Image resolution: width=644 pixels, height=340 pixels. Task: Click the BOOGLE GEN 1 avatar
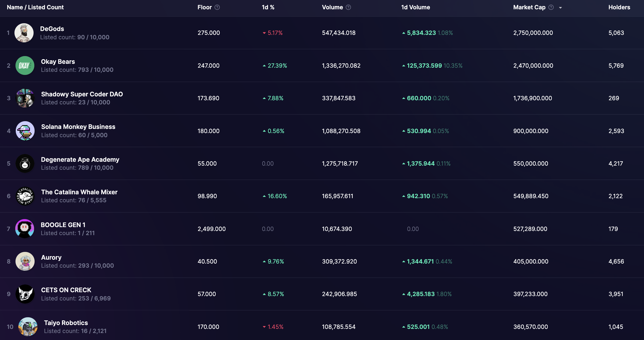(x=25, y=229)
